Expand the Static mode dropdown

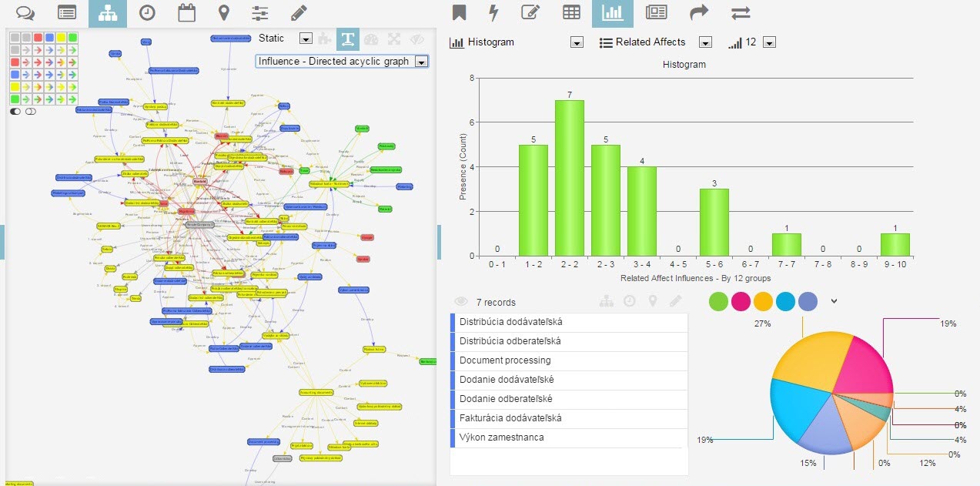click(305, 39)
